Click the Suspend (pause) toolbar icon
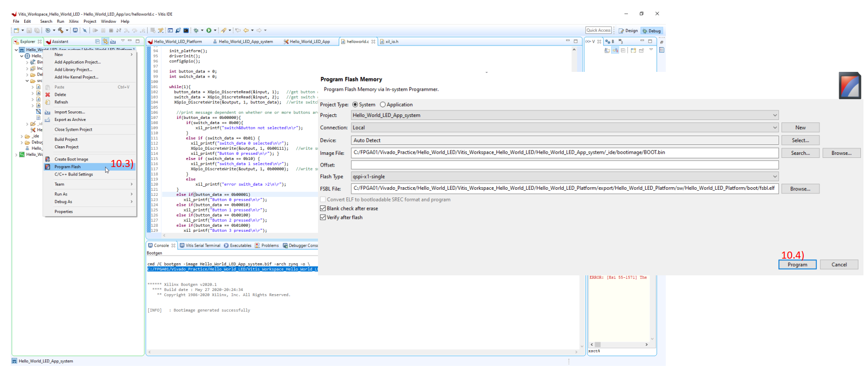The image size is (868, 372). tap(103, 30)
